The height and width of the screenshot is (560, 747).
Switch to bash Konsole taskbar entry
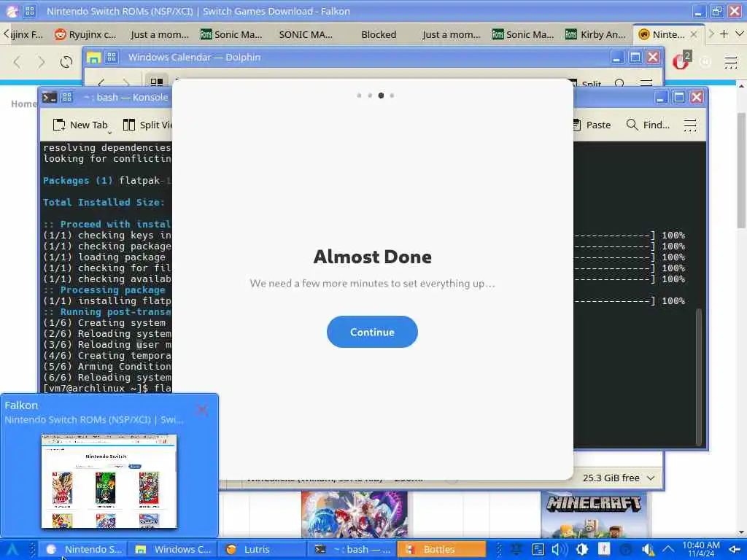coord(352,550)
